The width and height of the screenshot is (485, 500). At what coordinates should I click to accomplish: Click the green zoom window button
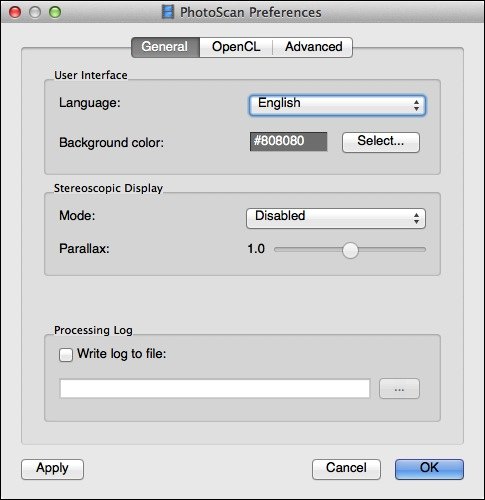click(55, 12)
